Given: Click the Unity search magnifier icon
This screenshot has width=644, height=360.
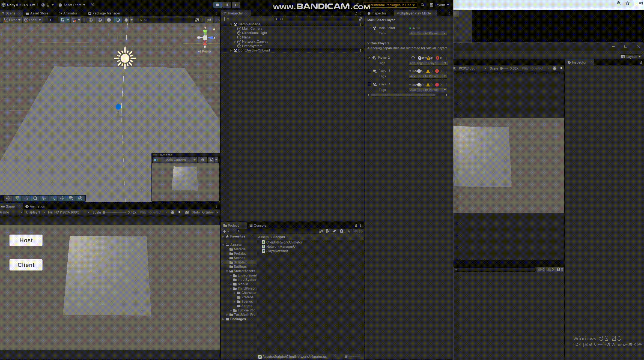Looking at the screenshot, I should point(422,5).
